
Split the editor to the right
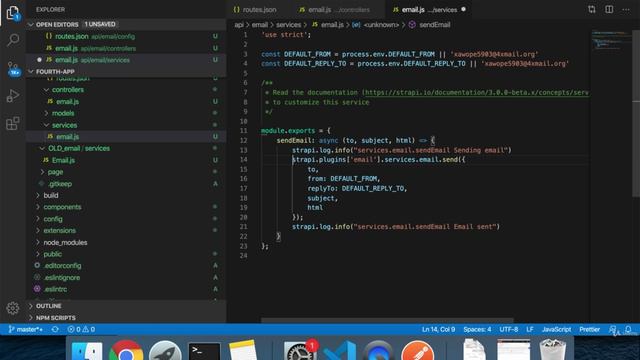coord(609,9)
